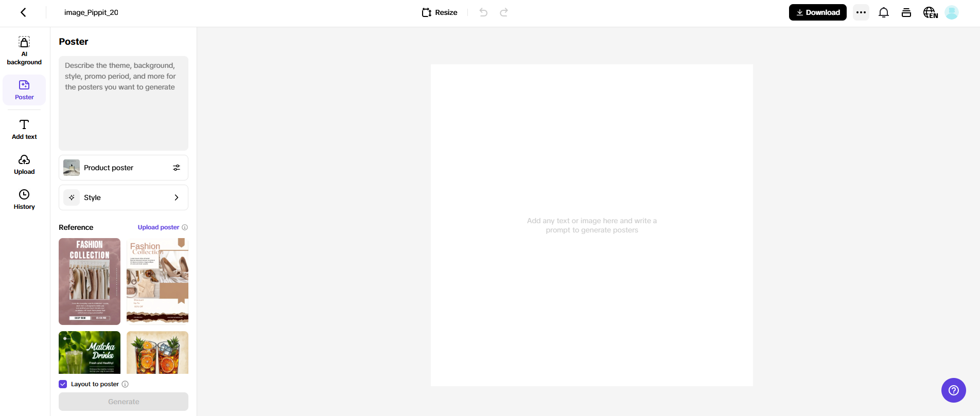The image size is (980, 416).
Task: Select the iced orange drinks reference poster
Action: (x=157, y=352)
